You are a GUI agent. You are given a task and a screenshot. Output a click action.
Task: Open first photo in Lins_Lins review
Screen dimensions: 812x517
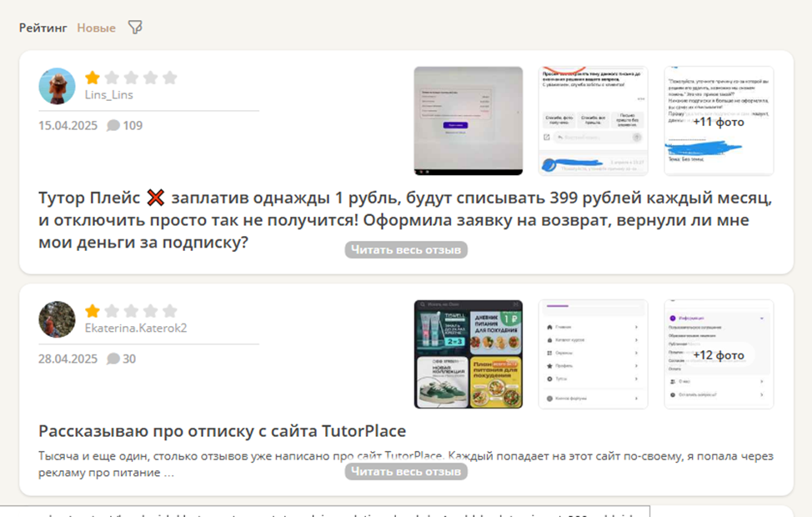pos(469,121)
